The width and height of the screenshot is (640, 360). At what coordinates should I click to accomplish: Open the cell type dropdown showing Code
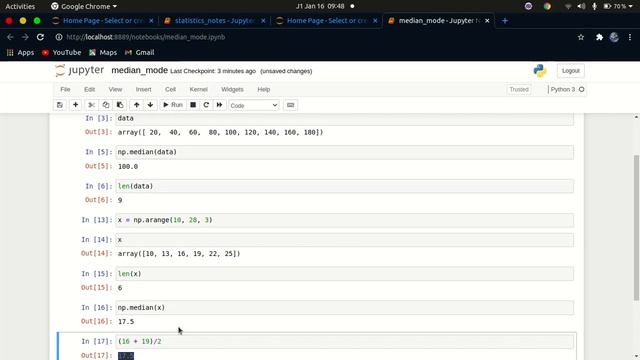pos(253,105)
